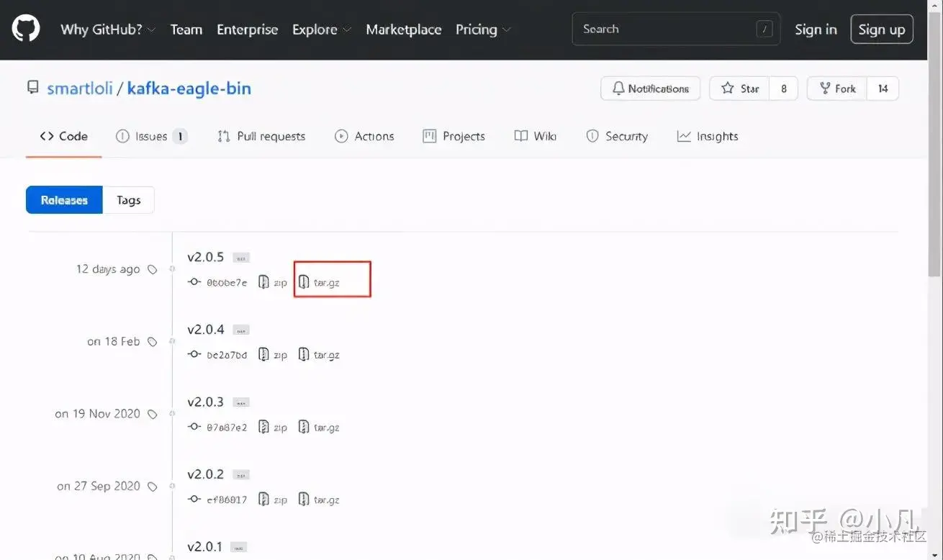Star the repository
This screenshot has width=943, height=560.
[x=739, y=89]
